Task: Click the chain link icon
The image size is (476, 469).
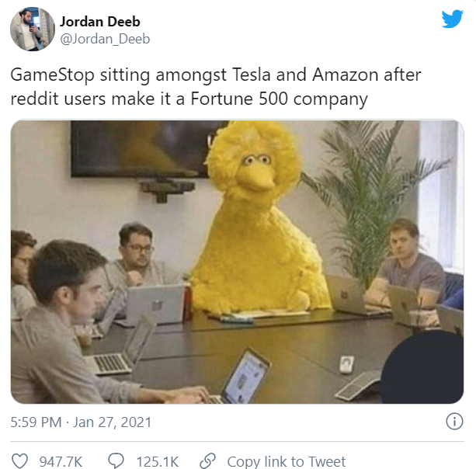Action: (x=207, y=460)
